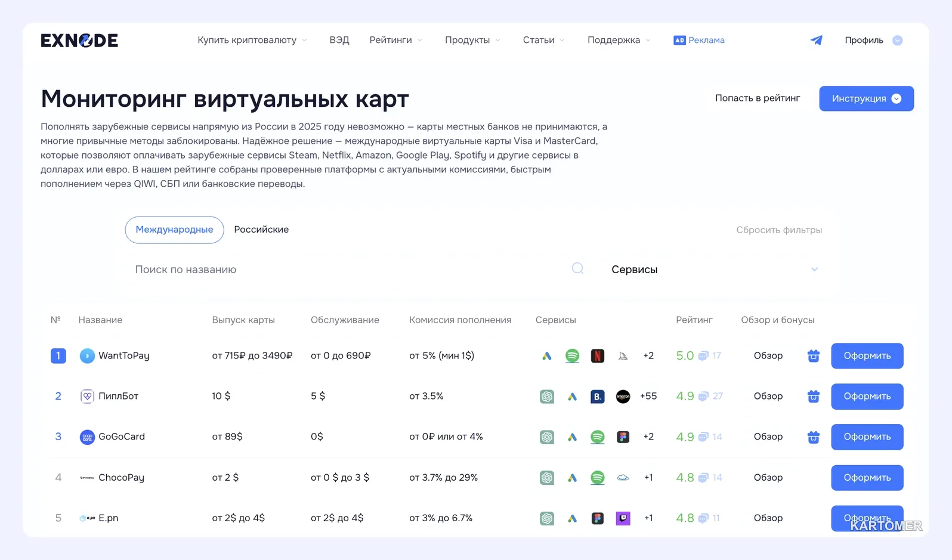The width and height of the screenshot is (952, 560).
Task: Open the ВЭД menu item
Action: [x=339, y=40]
